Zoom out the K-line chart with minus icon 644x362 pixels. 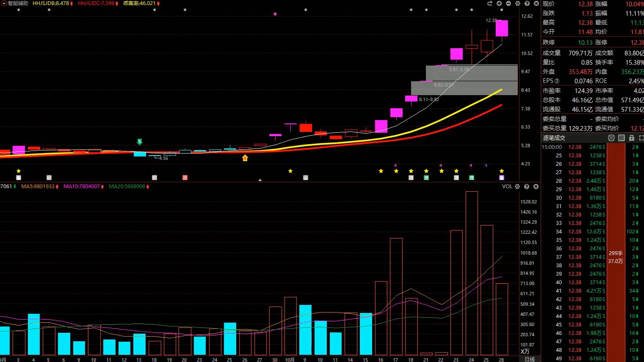pos(509,3)
